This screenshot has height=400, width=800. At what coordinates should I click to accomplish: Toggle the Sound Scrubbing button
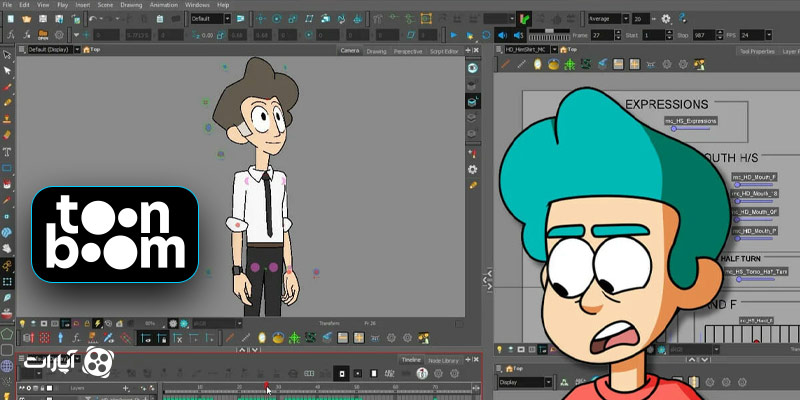(x=518, y=35)
